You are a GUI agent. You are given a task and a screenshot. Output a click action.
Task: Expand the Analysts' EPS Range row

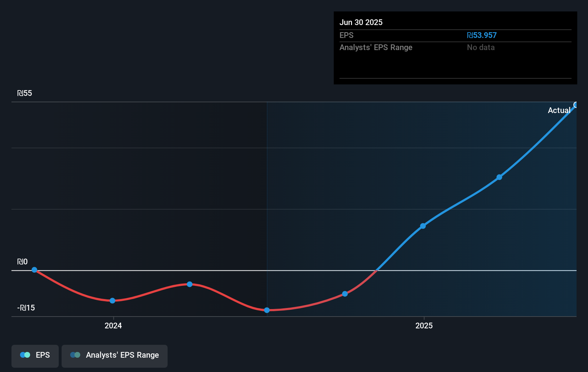[376, 47]
